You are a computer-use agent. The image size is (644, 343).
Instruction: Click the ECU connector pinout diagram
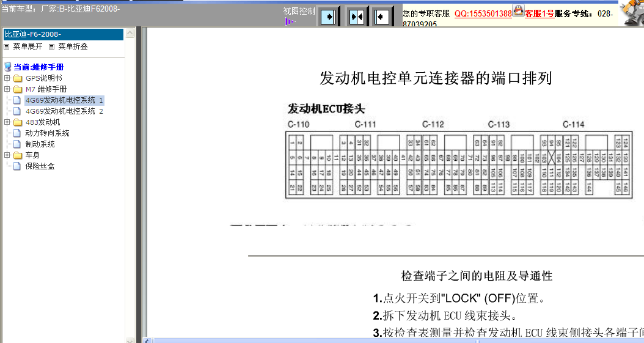(x=459, y=165)
